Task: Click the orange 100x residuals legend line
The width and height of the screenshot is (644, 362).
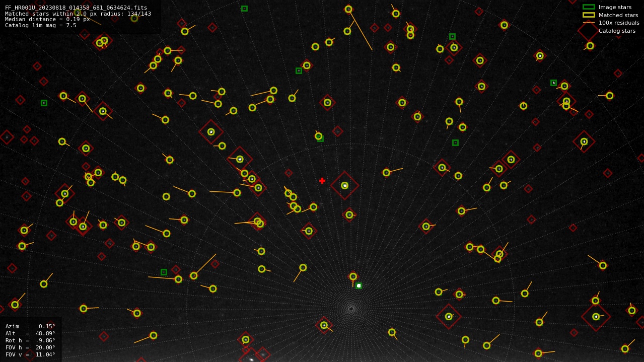Action: tap(589, 23)
